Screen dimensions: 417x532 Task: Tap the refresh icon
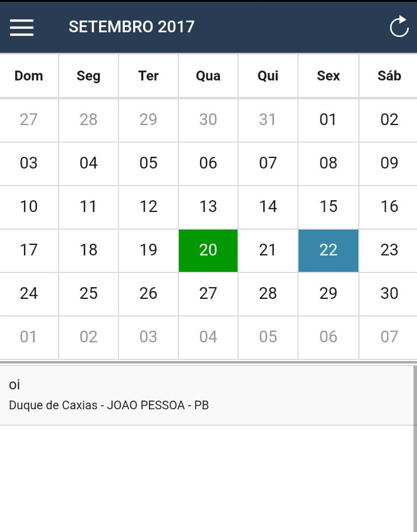click(x=399, y=27)
